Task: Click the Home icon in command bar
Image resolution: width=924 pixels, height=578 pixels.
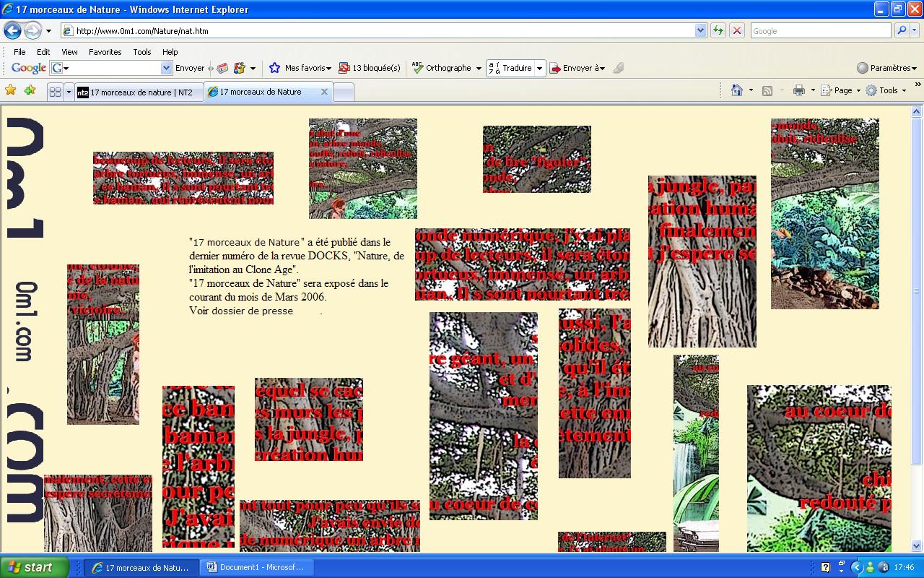Action: coord(737,90)
